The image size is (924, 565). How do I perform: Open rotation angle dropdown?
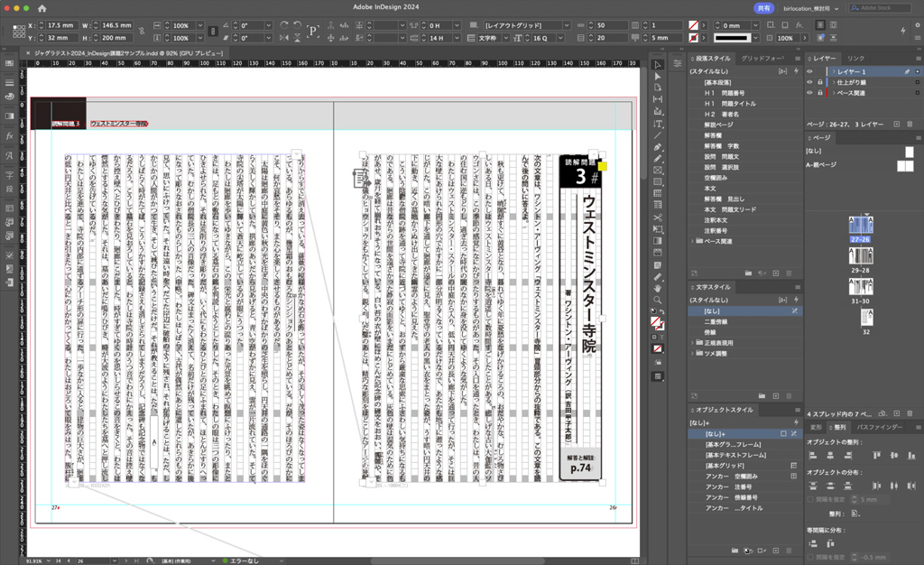pos(269,25)
